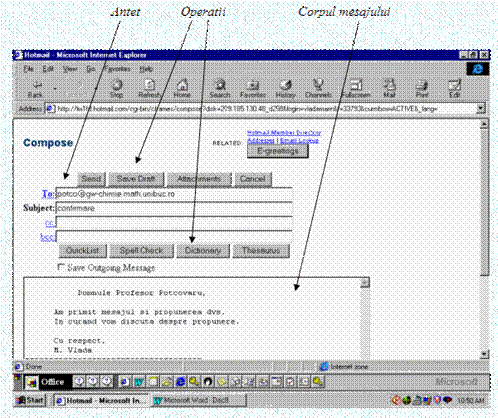Open the Hotmail Member Directory link
The image size is (498, 418).
(x=284, y=133)
